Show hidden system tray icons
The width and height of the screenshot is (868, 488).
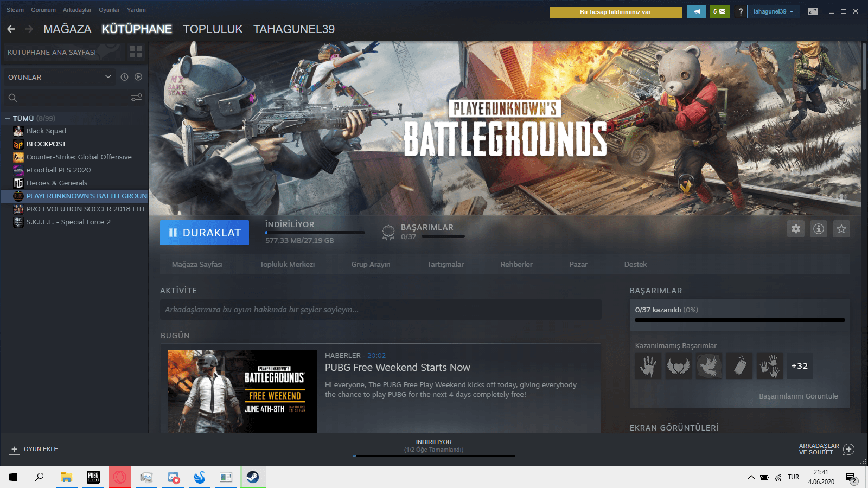point(751,477)
